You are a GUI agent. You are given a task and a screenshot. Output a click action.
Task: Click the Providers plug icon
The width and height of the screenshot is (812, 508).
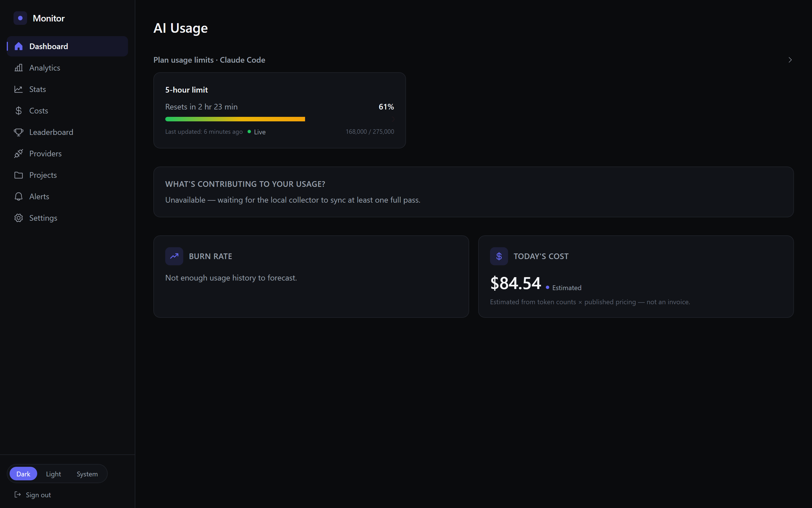coord(18,154)
